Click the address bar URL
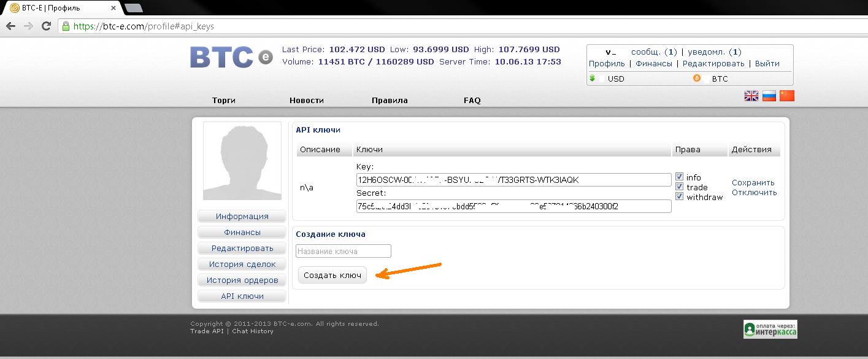This screenshot has height=359, width=868. 144,26
